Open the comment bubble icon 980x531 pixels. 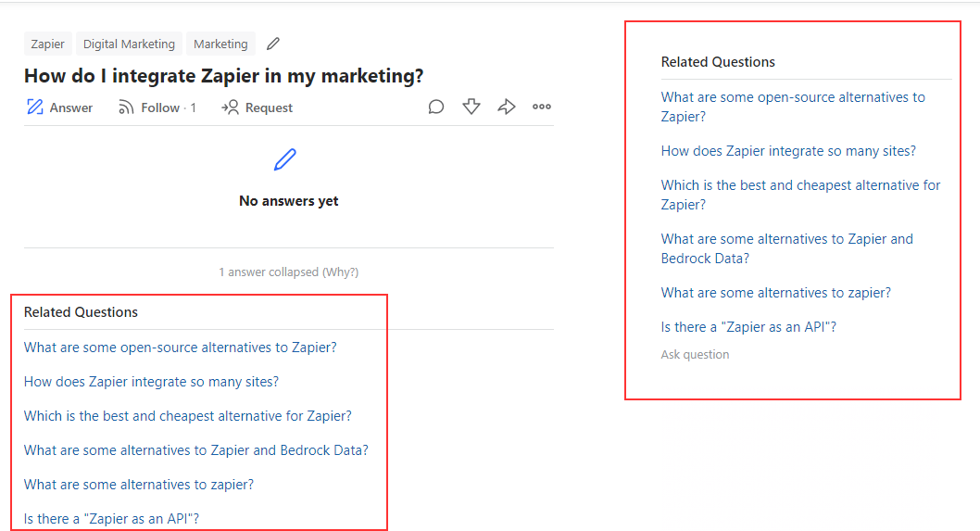(x=436, y=107)
